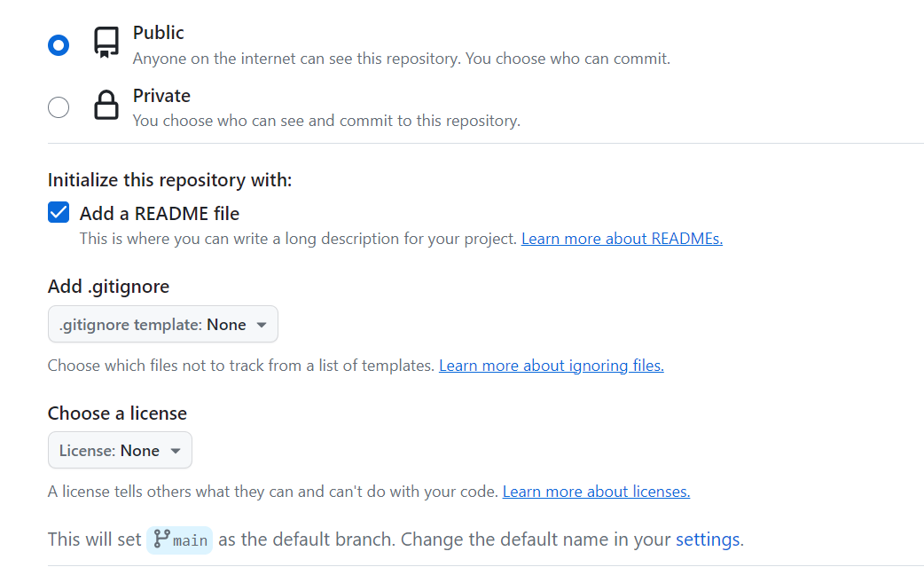Open Learn more about READMEs link

622,239
